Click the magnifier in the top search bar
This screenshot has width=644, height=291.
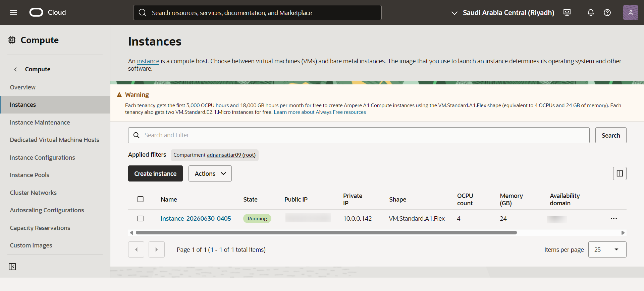pyautogui.click(x=142, y=13)
